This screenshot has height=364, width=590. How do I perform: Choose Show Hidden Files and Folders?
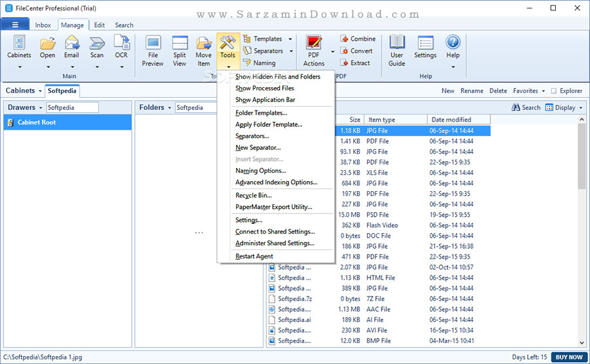pos(278,77)
